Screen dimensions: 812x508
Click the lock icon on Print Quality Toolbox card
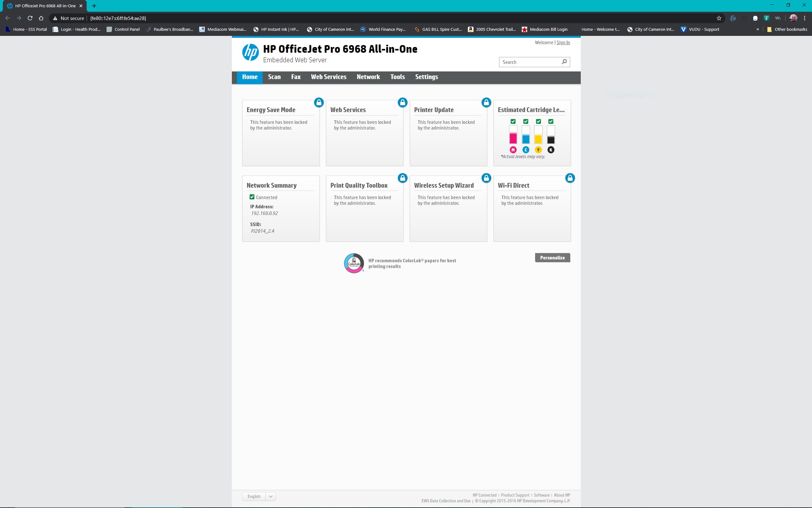tap(402, 178)
